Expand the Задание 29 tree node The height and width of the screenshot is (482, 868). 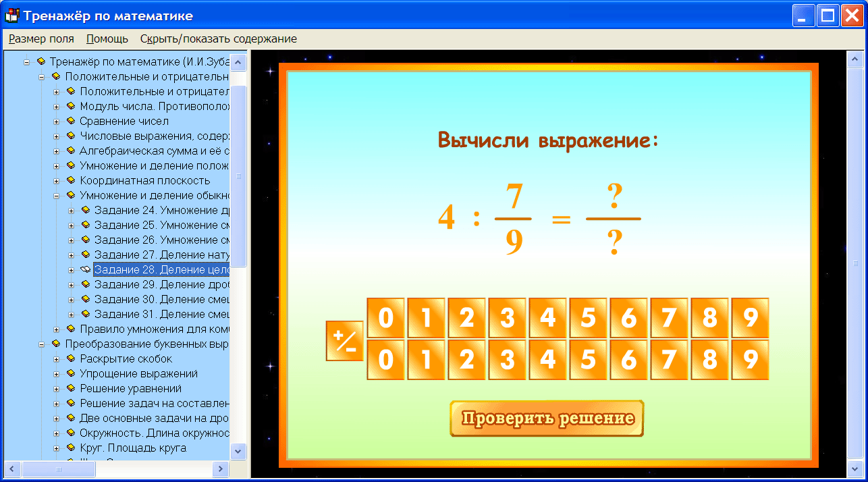72,284
